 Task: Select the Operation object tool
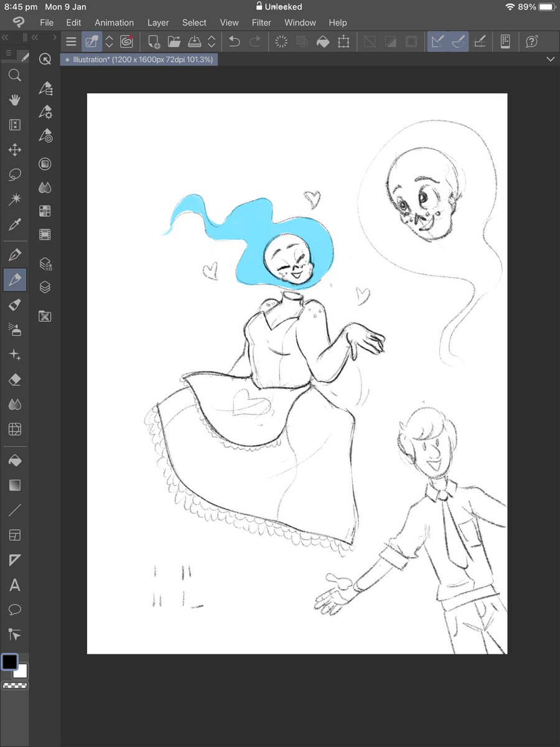[x=15, y=125]
